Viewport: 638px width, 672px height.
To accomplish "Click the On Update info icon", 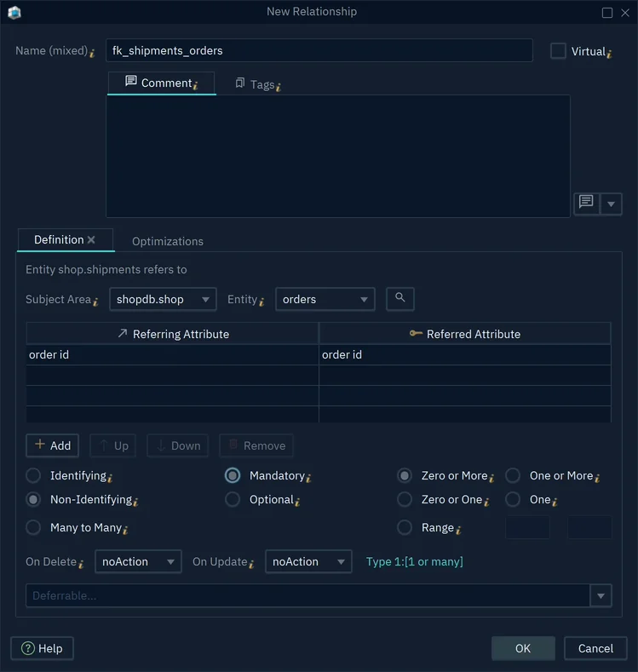I will pyautogui.click(x=251, y=564).
